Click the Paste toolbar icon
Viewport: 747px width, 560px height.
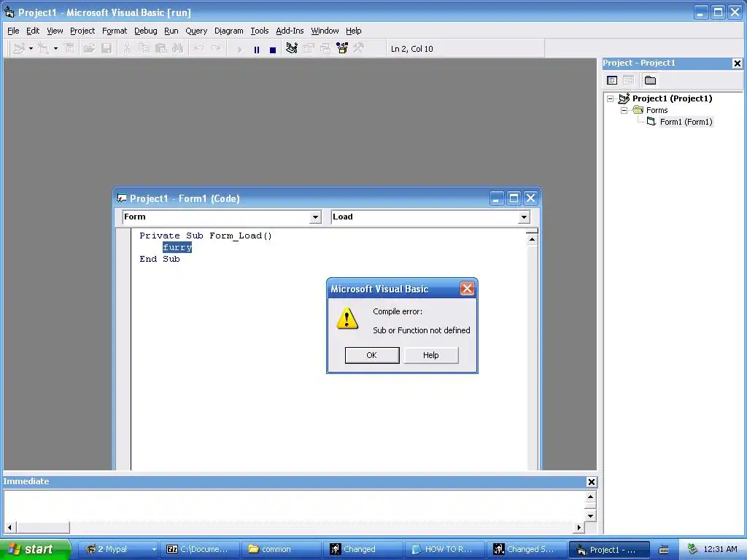coord(161,49)
